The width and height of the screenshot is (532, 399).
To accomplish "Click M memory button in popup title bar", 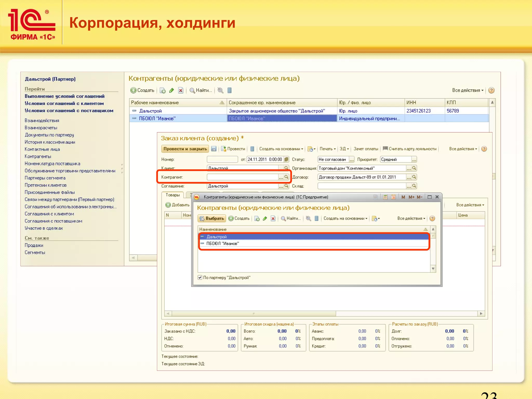I will (x=403, y=197).
